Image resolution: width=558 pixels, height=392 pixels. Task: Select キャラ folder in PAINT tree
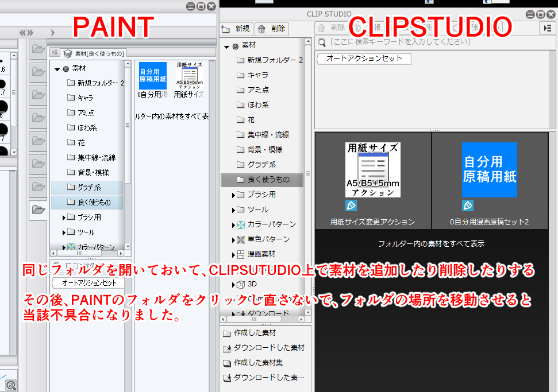80,98
